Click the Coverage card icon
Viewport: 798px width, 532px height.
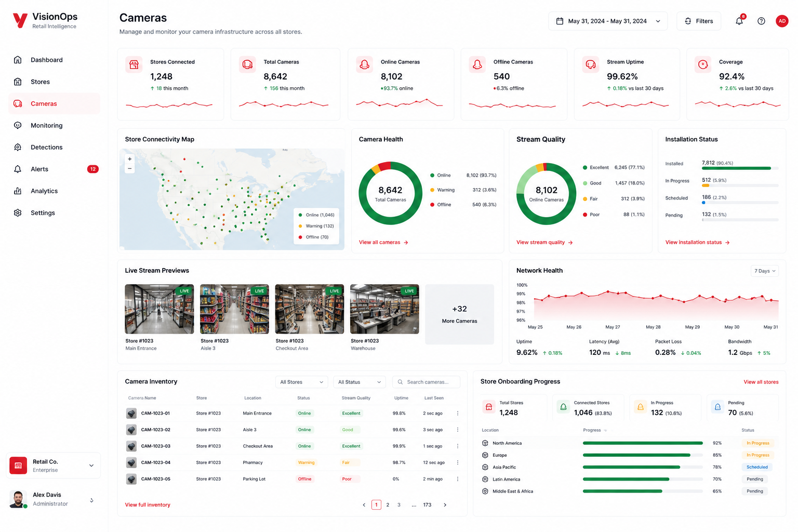[x=703, y=64]
